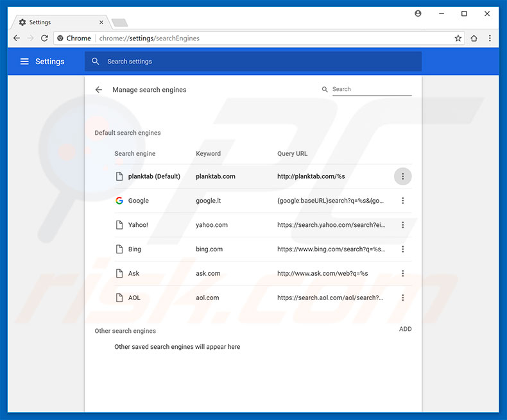Click the browser Back arrow
The width and height of the screenshot is (507, 420).
[17, 38]
